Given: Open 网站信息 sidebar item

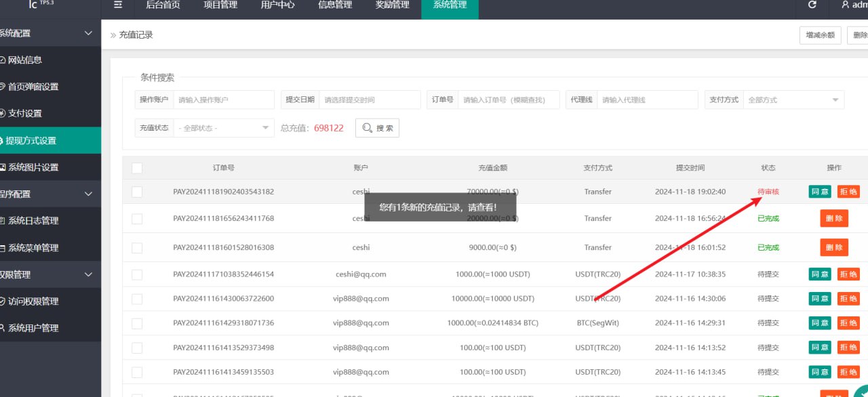Looking at the screenshot, I should [x=24, y=60].
